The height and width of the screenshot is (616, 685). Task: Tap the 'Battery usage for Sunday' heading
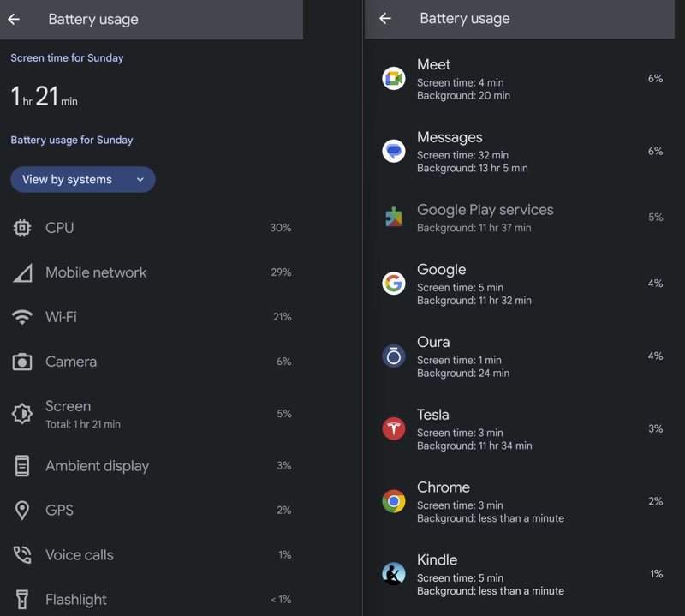(72, 140)
